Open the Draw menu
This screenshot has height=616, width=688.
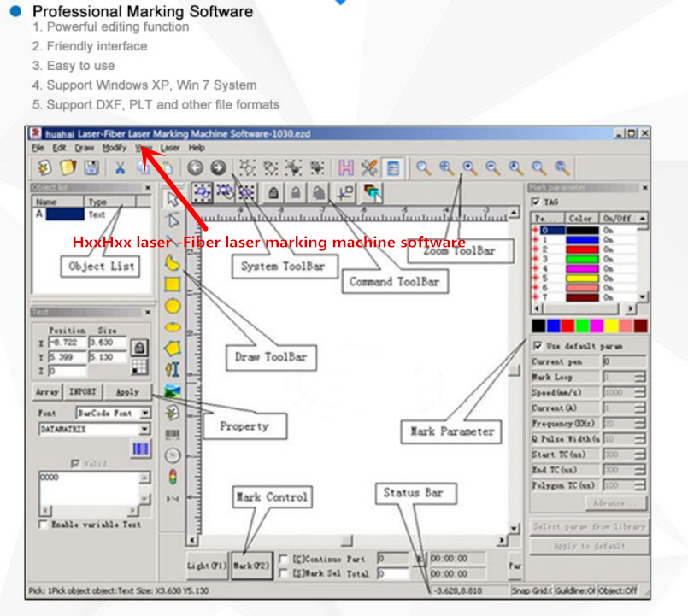pos(85,148)
